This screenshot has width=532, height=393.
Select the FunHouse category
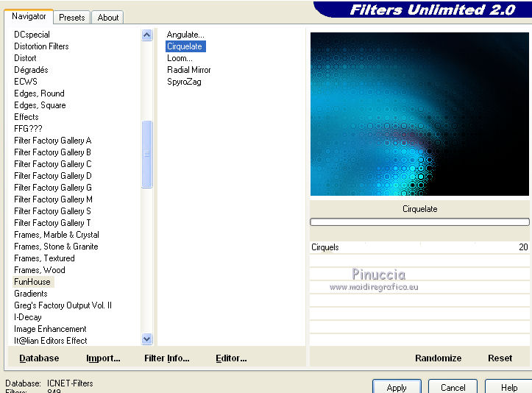click(32, 282)
